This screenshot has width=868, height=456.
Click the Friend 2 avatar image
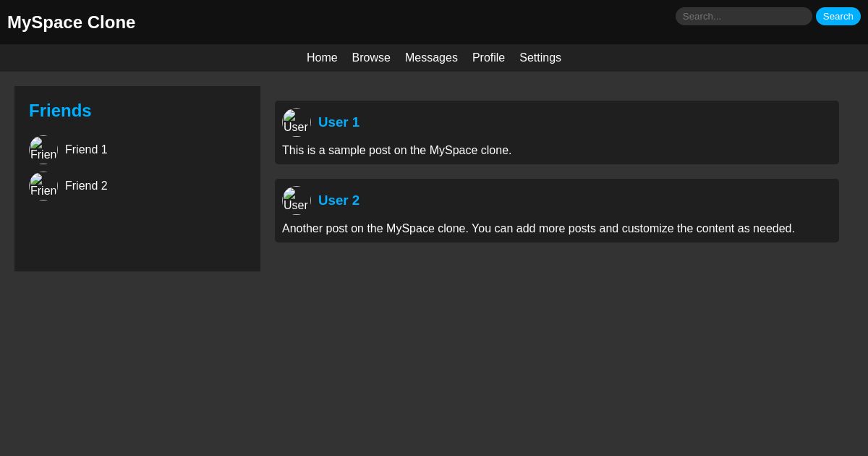click(43, 186)
